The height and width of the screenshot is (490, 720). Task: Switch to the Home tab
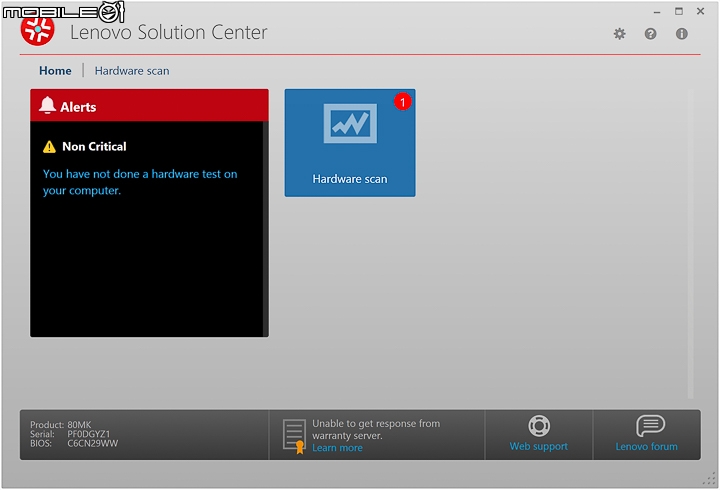coord(55,71)
